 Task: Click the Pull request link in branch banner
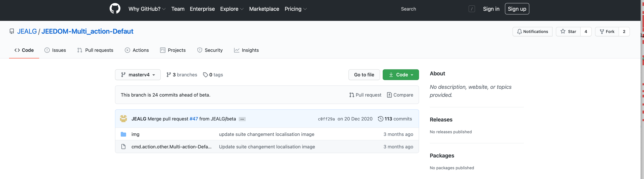(x=365, y=95)
